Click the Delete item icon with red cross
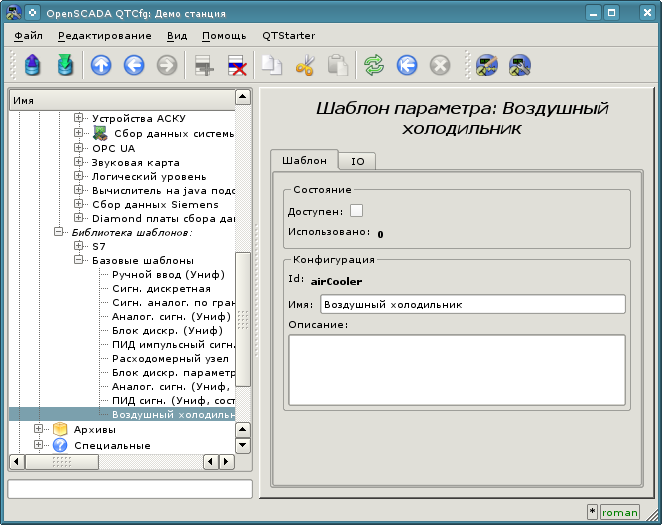Screen dimensions: 662x525 pos(237,66)
